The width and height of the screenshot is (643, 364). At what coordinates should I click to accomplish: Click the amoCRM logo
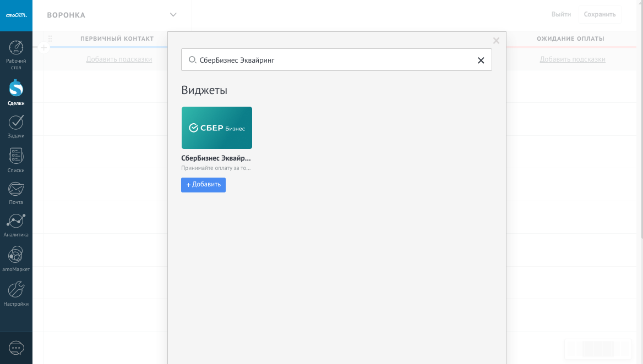16,15
